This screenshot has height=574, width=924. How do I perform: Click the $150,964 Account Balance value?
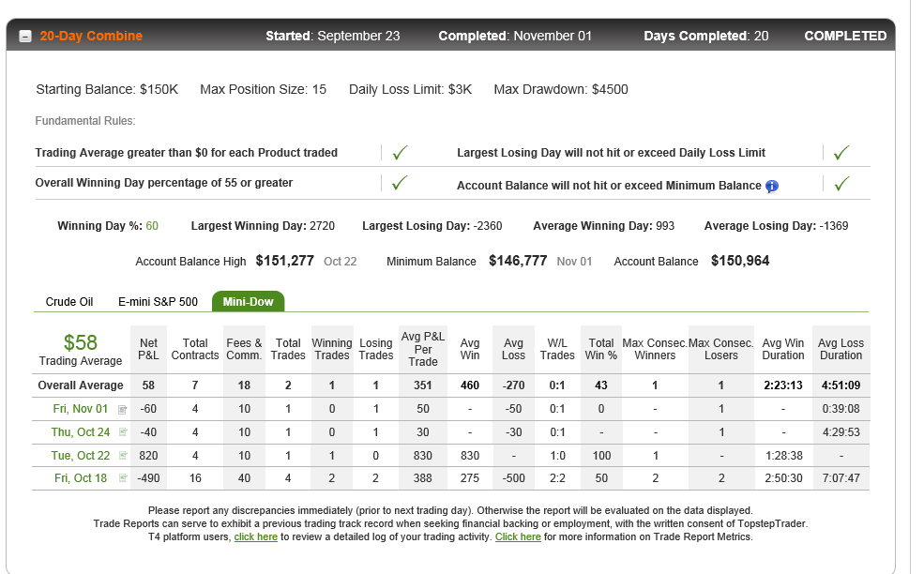click(740, 261)
